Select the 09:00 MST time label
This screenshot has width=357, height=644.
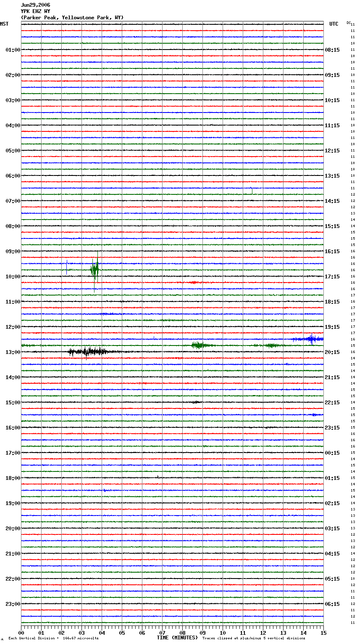coord(13,251)
